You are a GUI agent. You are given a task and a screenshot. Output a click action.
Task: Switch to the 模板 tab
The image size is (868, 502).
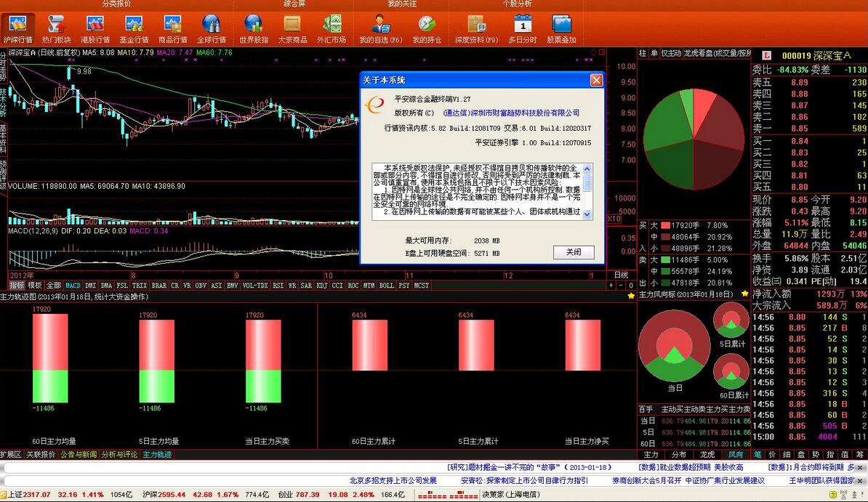(35, 286)
